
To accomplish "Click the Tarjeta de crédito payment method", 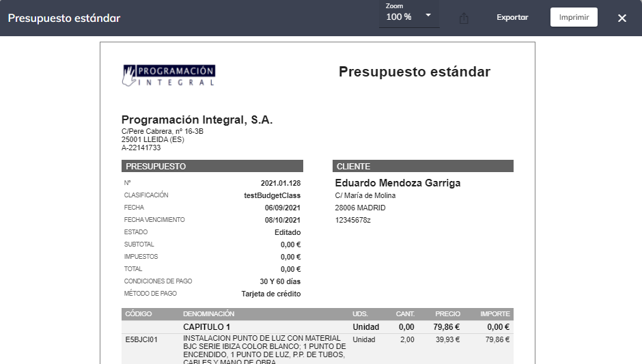I will click(270, 294).
